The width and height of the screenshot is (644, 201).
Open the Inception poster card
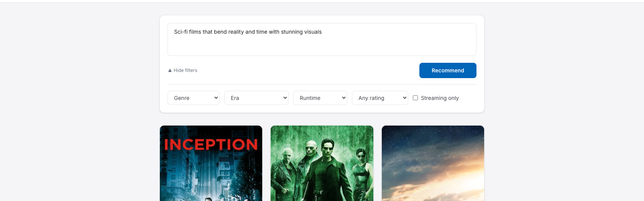211,163
